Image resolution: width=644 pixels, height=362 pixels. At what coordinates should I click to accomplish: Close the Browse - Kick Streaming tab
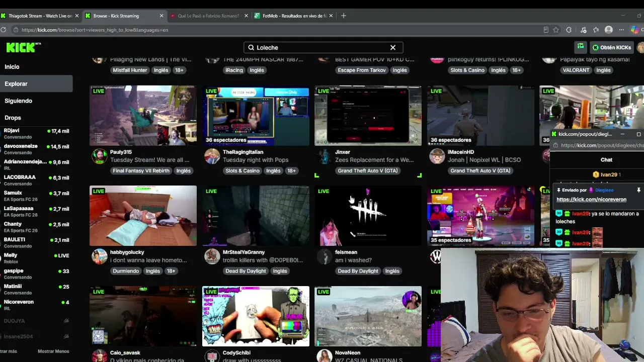click(162, 16)
